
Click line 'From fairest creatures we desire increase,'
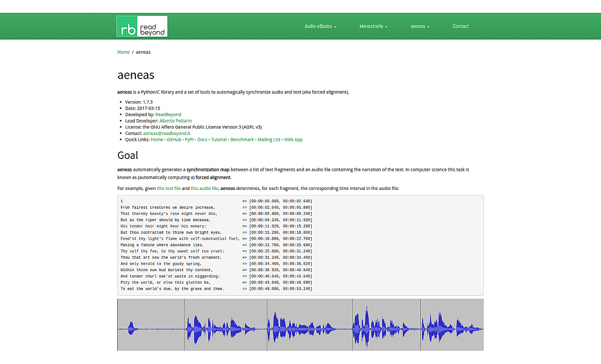168,207
